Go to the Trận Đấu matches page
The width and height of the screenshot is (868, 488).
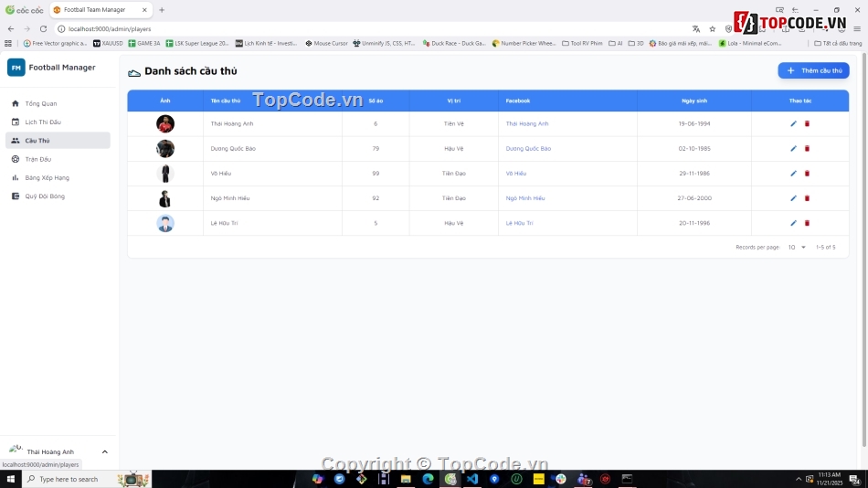(58, 159)
